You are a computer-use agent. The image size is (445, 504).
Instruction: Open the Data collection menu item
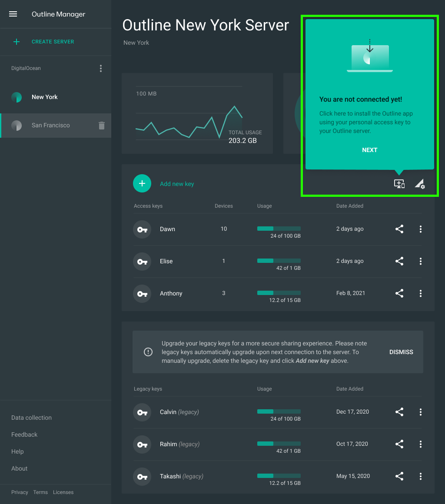(x=31, y=418)
